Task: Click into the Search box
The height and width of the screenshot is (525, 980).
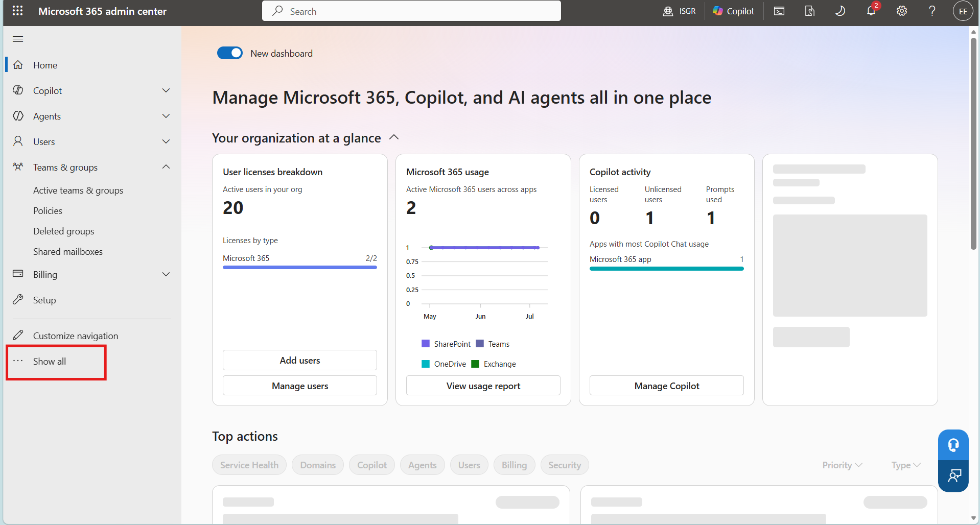Action: pos(411,11)
